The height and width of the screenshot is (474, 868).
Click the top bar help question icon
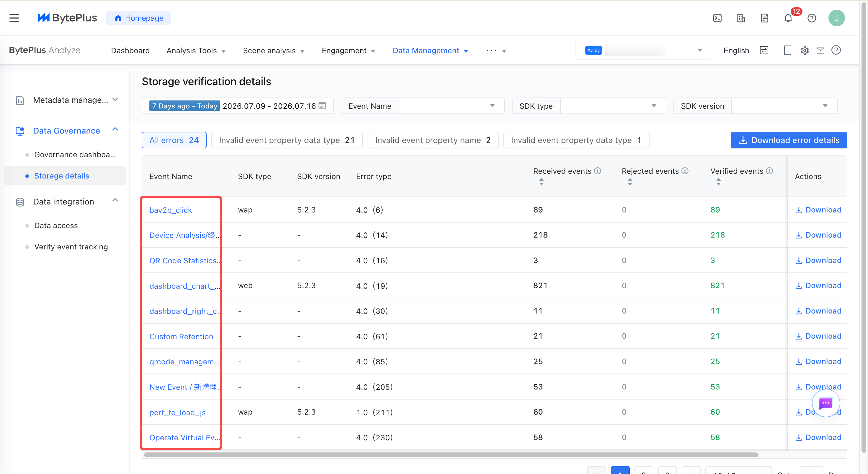pyautogui.click(x=812, y=18)
